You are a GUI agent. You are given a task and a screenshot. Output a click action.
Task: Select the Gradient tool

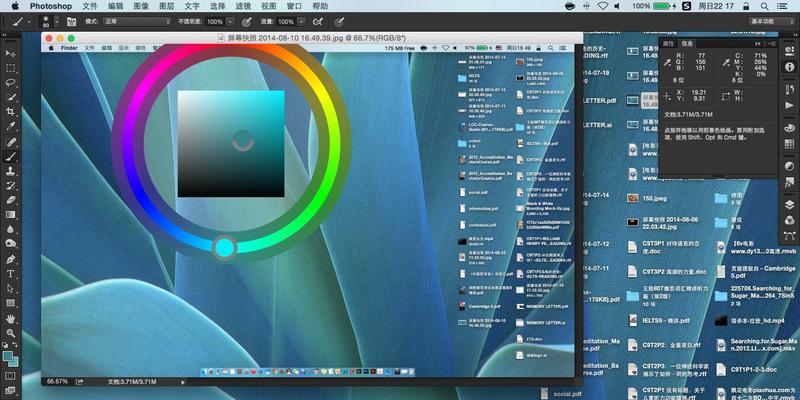point(10,215)
